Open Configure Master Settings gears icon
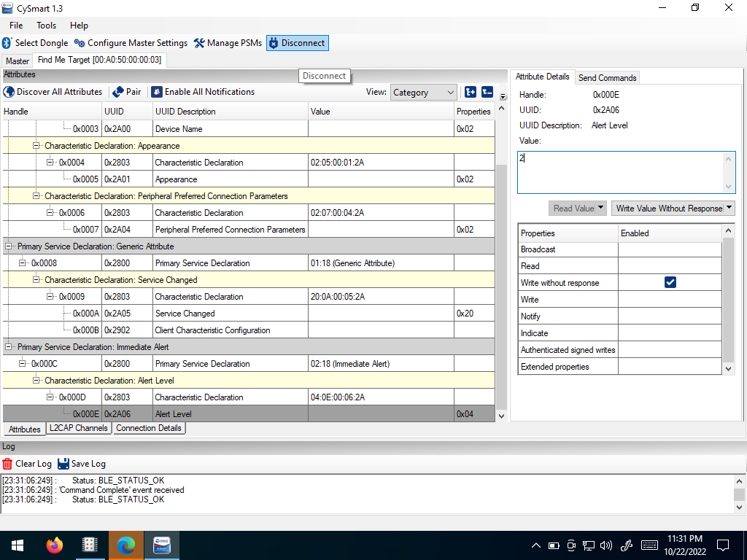 [x=80, y=43]
